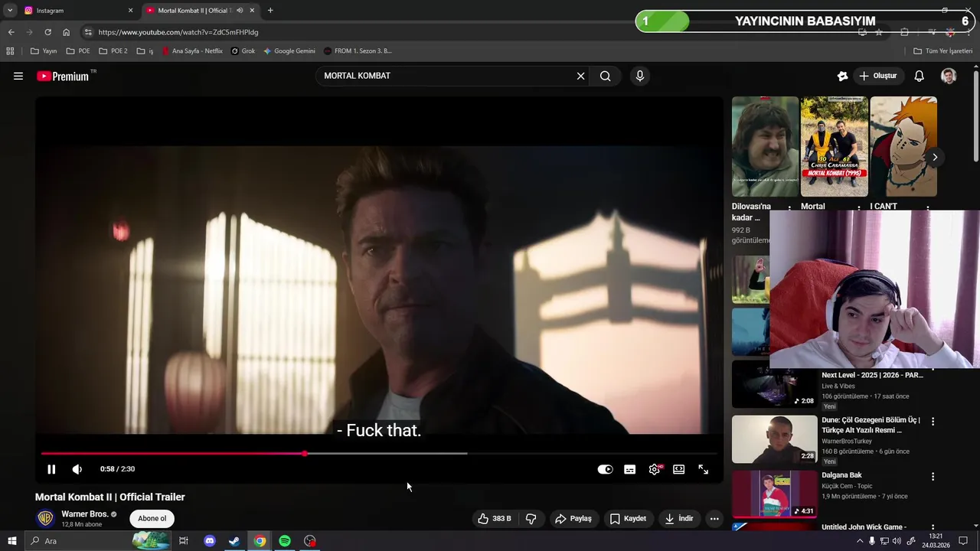
Task: Open the Mortal Kombat 1995 short thumbnail
Action: click(x=835, y=146)
